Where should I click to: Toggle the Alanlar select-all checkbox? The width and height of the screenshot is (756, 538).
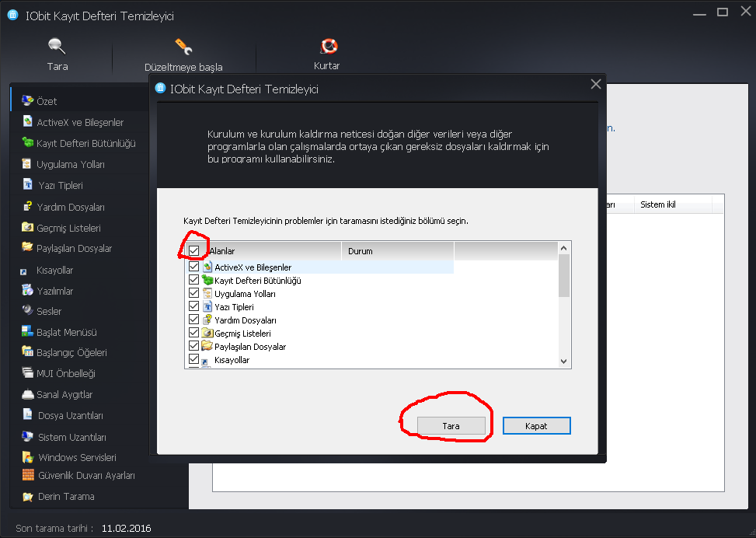click(x=194, y=250)
